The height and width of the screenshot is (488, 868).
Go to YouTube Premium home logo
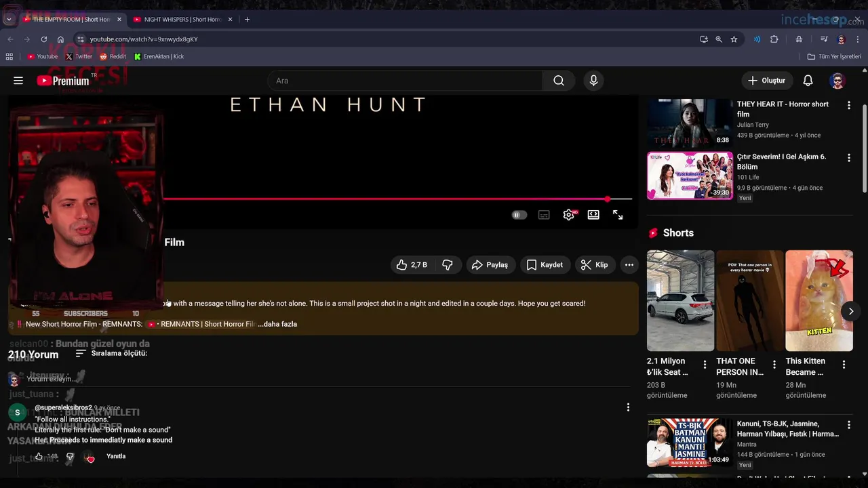63,81
